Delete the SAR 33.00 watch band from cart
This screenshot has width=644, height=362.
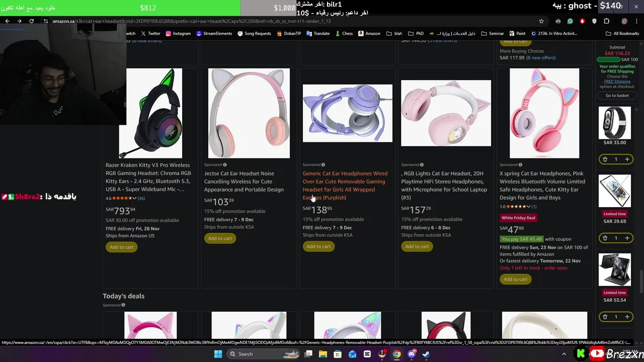coord(605,159)
